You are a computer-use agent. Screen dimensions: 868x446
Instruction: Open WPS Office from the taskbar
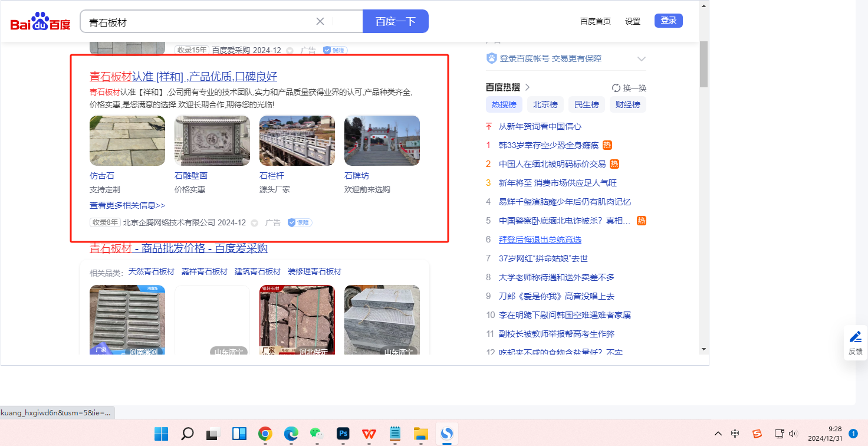coord(369,434)
